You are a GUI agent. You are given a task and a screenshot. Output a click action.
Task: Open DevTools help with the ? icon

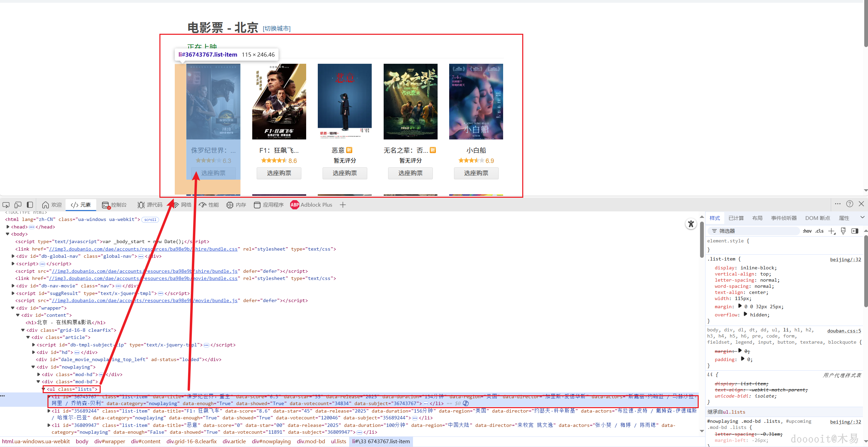click(x=850, y=204)
